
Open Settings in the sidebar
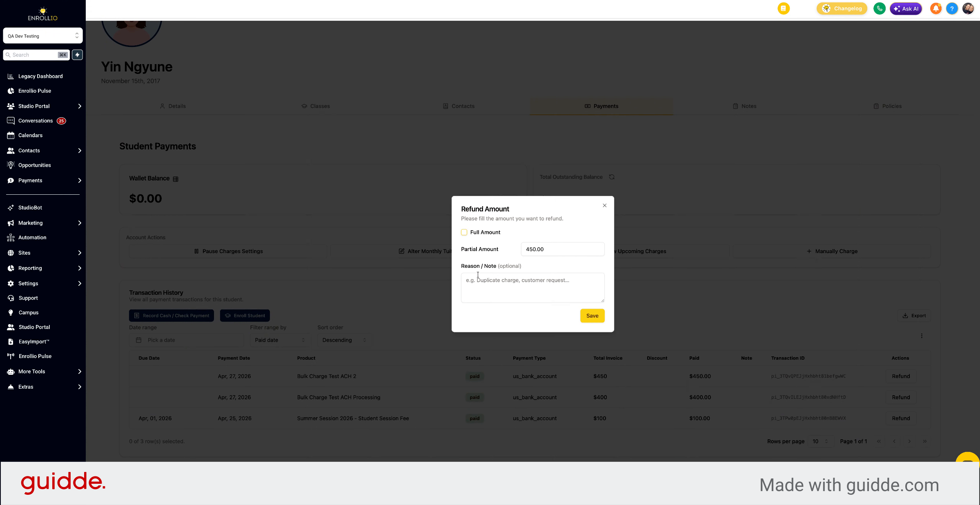(28, 283)
